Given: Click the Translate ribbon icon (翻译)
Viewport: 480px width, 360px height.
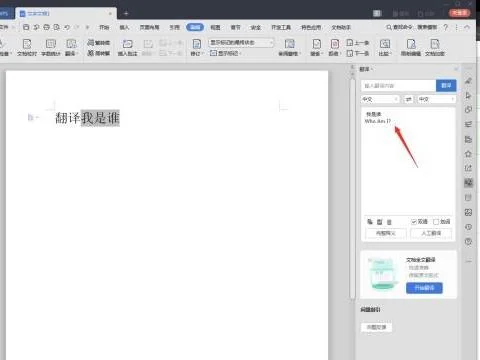Looking at the screenshot, I should point(71,47).
